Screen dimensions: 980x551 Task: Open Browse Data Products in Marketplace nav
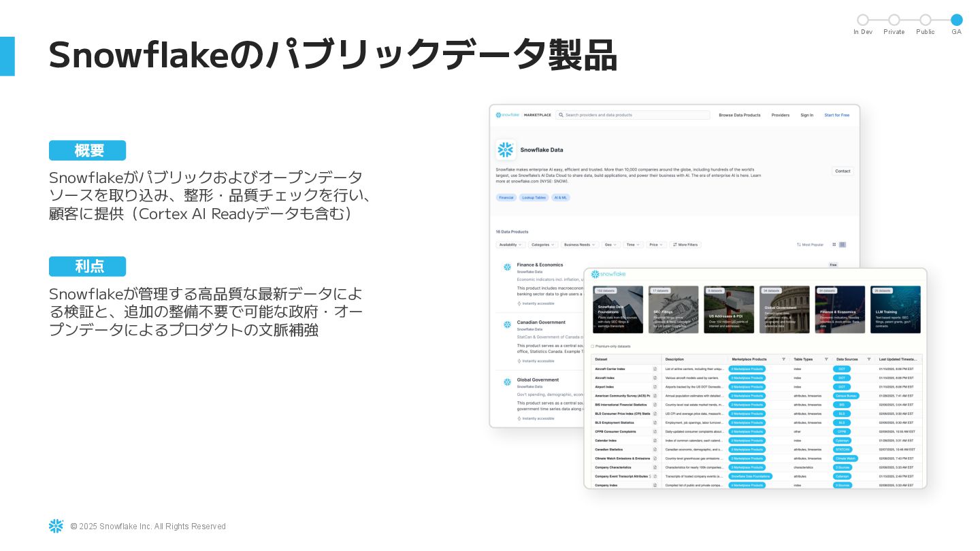click(740, 115)
